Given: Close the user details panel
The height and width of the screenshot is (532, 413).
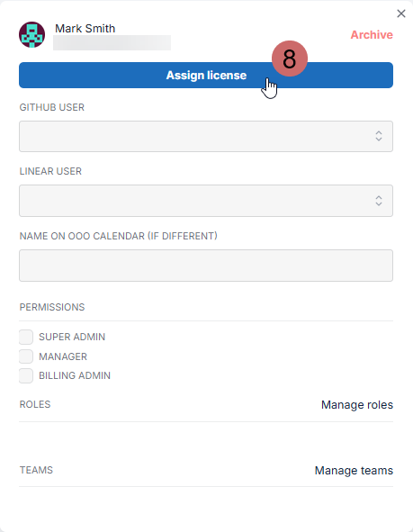Looking at the screenshot, I should coord(401,14).
